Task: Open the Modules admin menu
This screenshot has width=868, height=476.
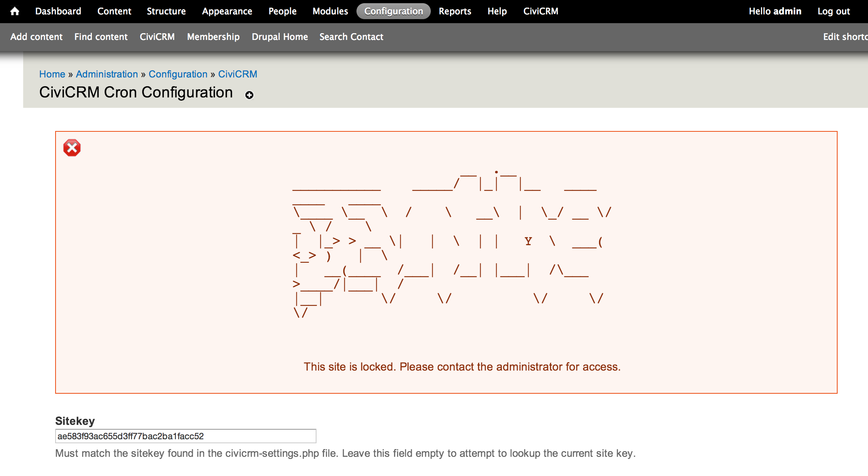Action: click(330, 11)
